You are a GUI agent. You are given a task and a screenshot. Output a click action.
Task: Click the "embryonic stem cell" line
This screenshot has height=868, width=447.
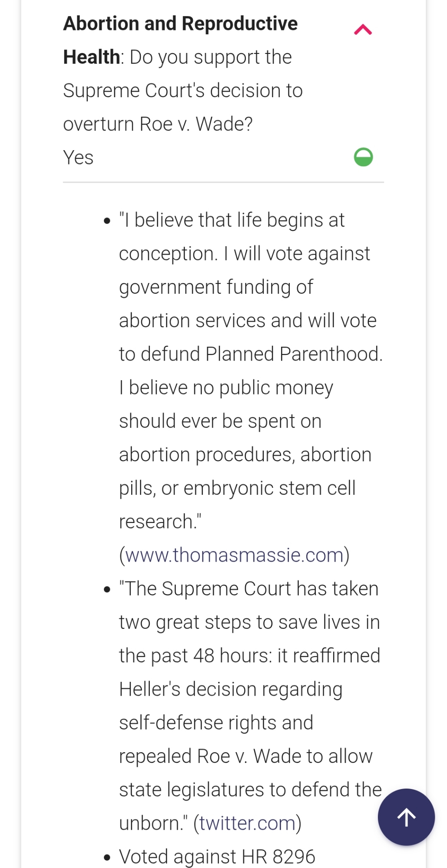pyautogui.click(x=237, y=488)
